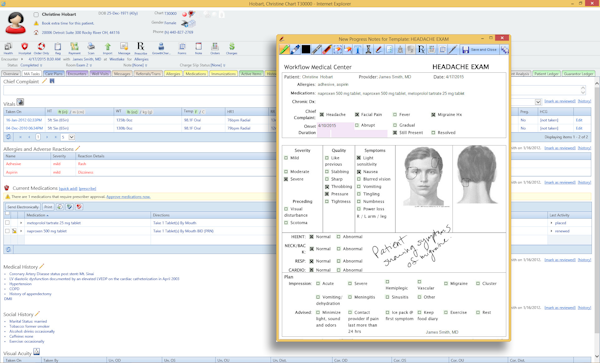This screenshot has width=600, height=363.
Task: Click the Note icon in main toolbar
Action: [198, 47]
